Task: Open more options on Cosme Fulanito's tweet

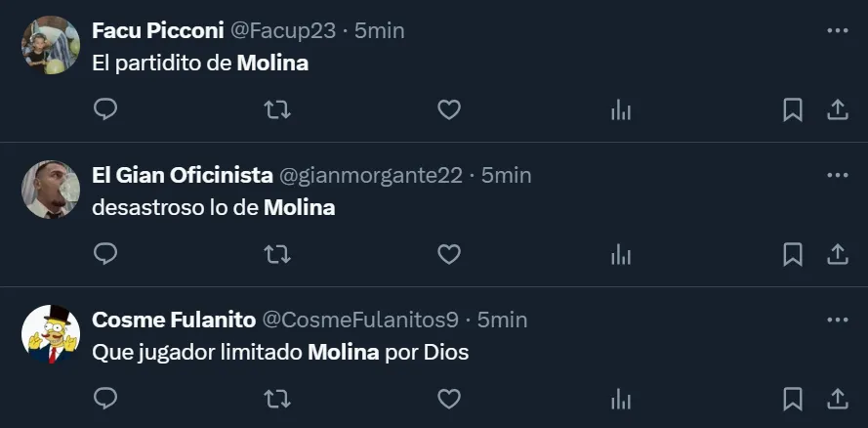Action: click(x=837, y=320)
